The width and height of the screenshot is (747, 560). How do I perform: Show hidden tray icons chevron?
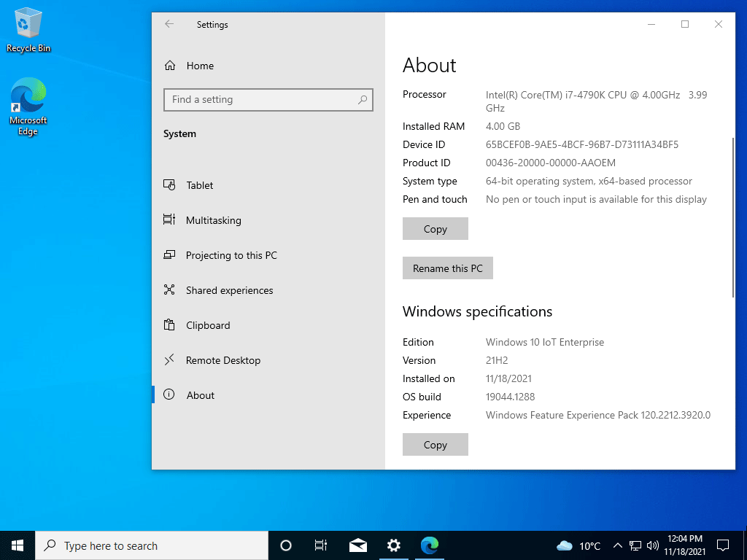pyautogui.click(x=617, y=545)
